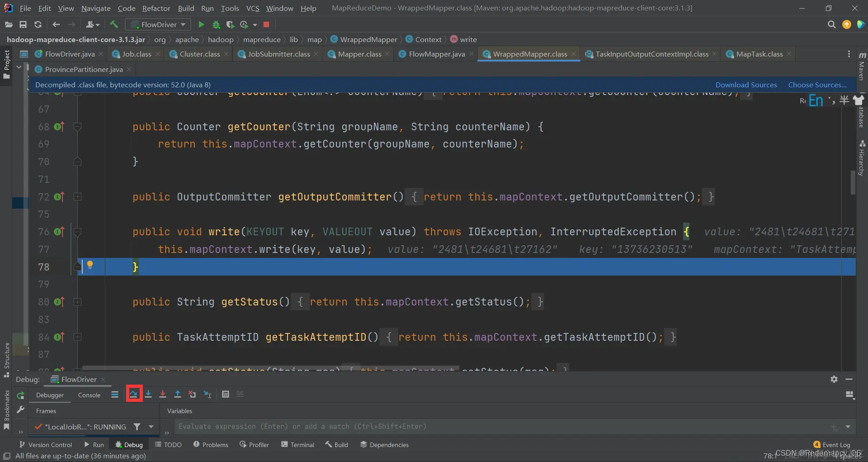Start debugging with the green bug icon

[216, 24]
